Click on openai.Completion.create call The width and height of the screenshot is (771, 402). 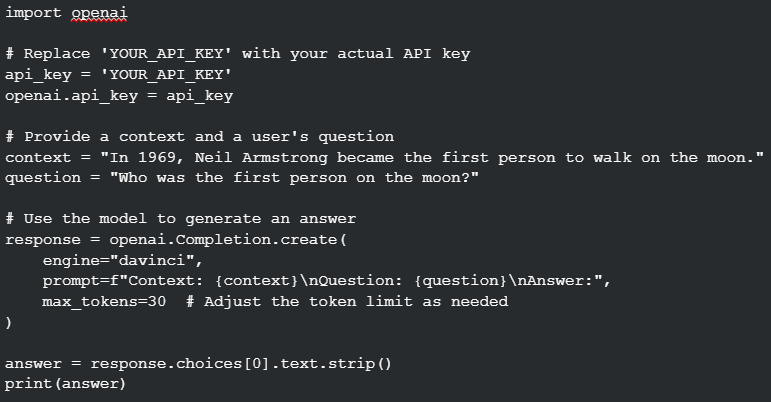pos(228,240)
